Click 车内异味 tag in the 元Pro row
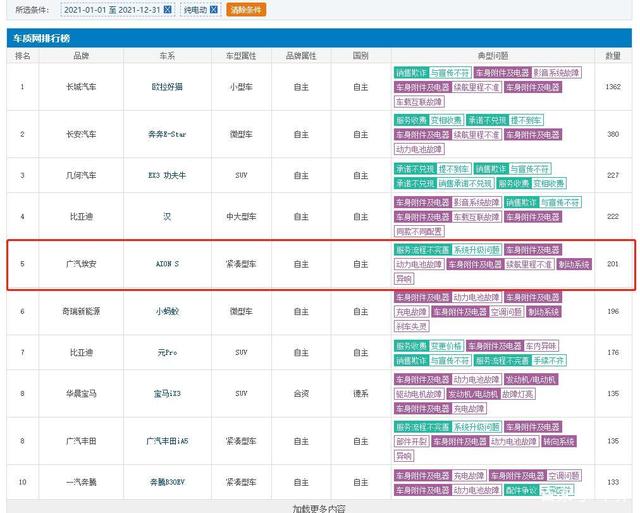Viewport: 640px width, 513px height. pos(541,346)
